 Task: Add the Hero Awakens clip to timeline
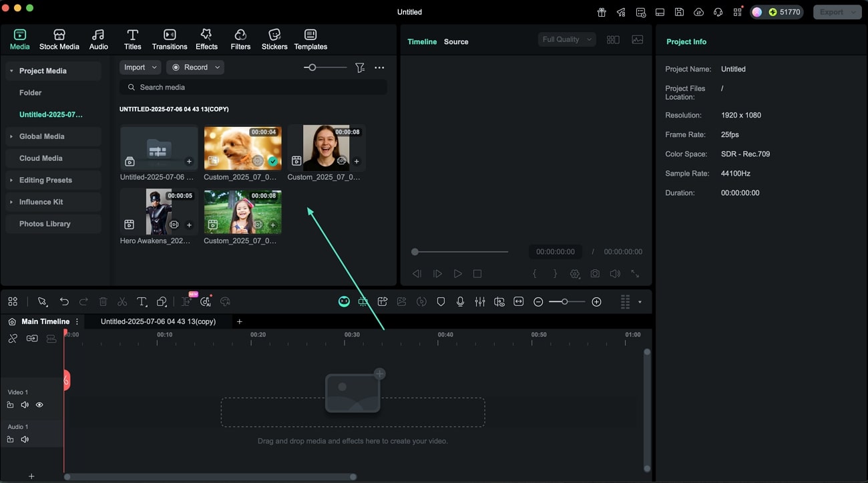[x=189, y=225]
